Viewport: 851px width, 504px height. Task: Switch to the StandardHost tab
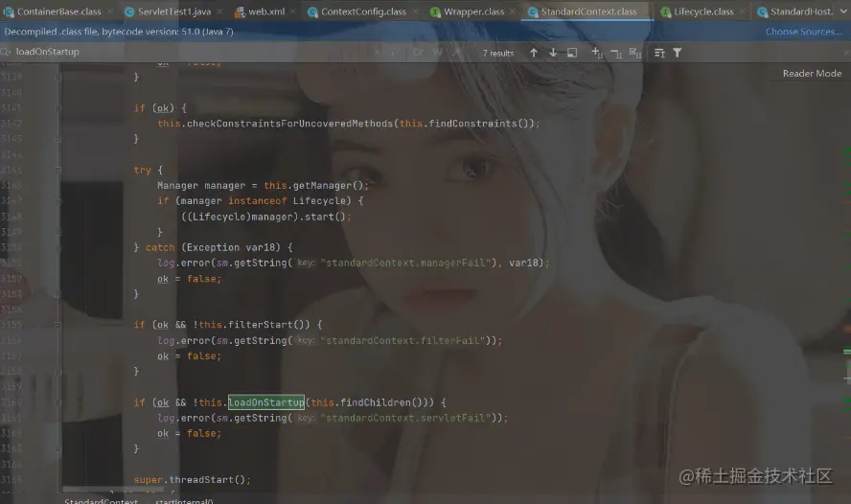[x=795, y=11]
